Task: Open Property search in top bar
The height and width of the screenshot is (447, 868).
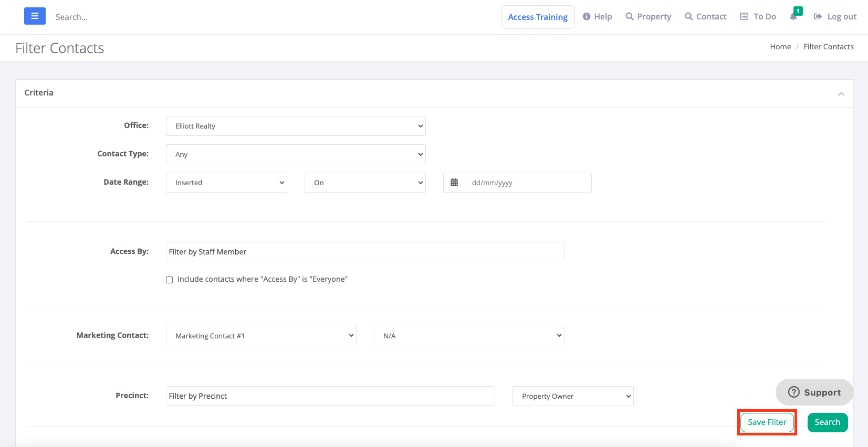Action: click(x=649, y=17)
